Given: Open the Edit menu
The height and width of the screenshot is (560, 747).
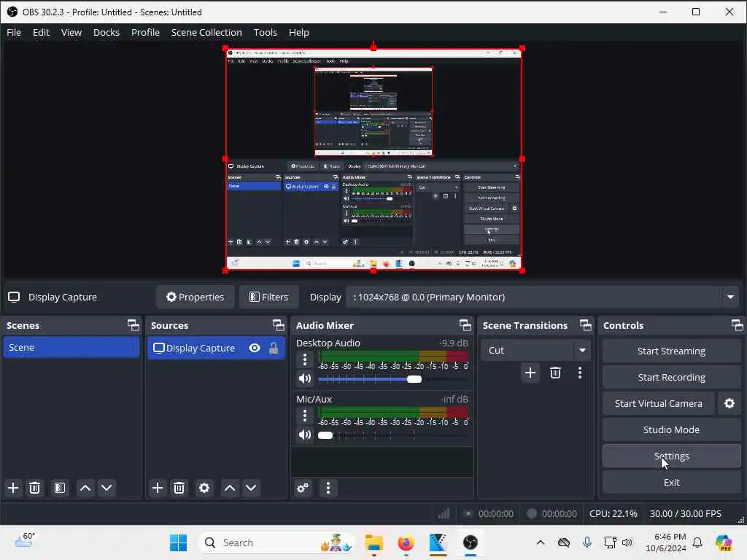Looking at the screenshot, I should (41, 32).
